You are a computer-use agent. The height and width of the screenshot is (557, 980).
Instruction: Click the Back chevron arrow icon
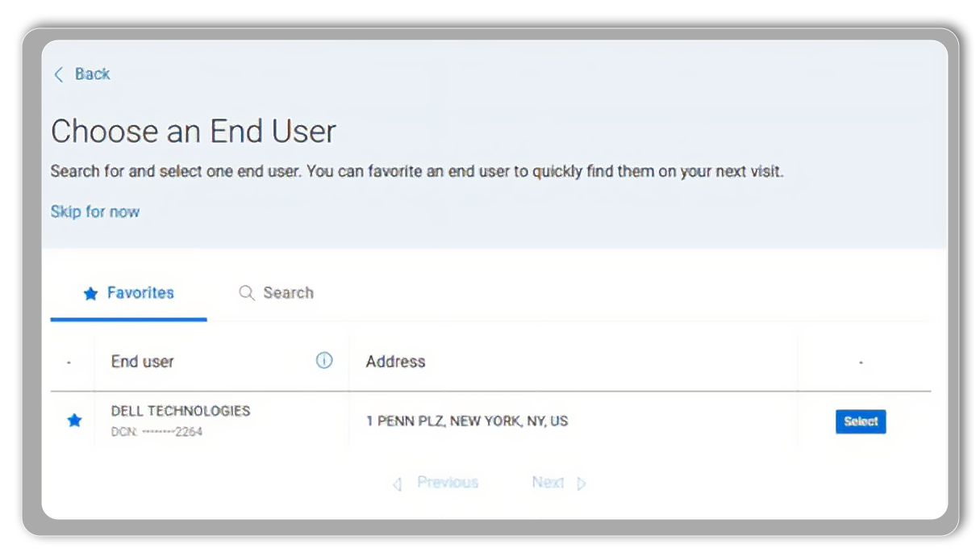58,74
